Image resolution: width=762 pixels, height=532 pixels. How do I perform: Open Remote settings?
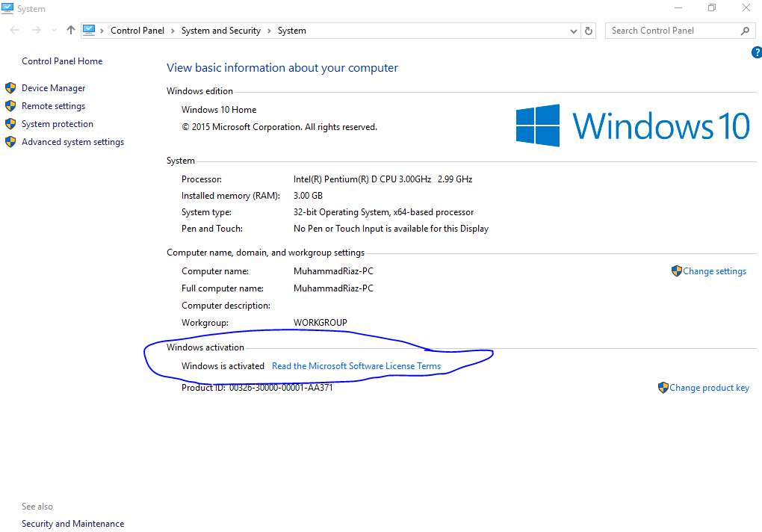[x=54, y=106]
